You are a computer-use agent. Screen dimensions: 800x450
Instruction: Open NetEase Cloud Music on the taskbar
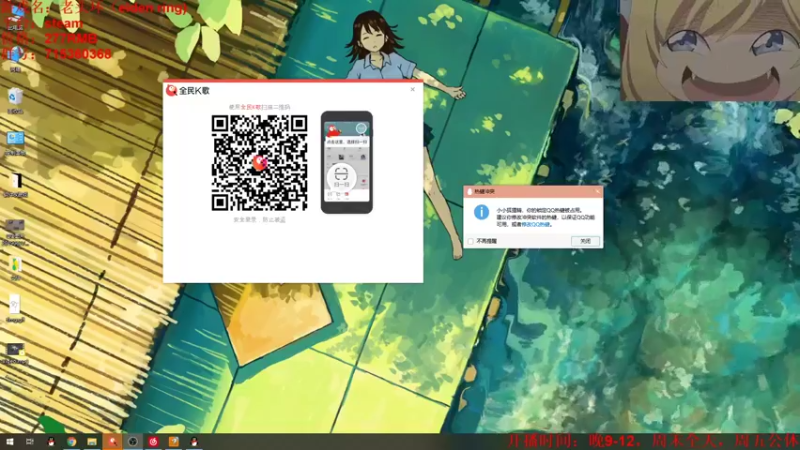coord(153,442)
